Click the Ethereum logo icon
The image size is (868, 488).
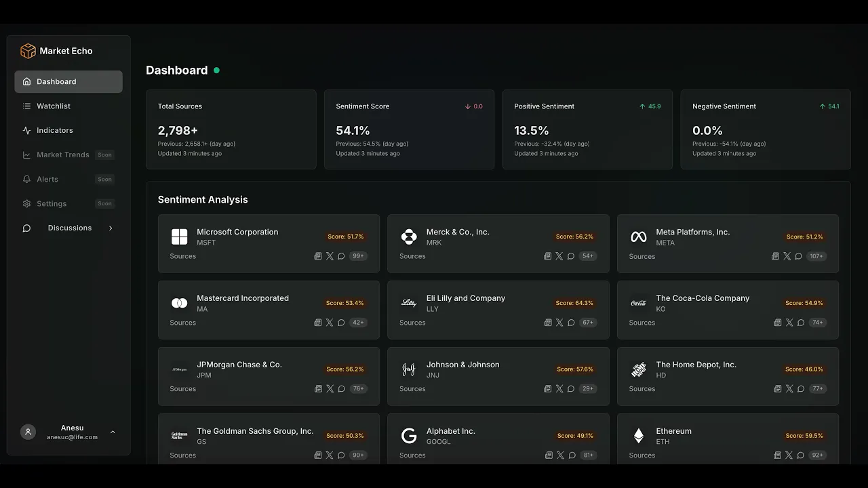639,436
